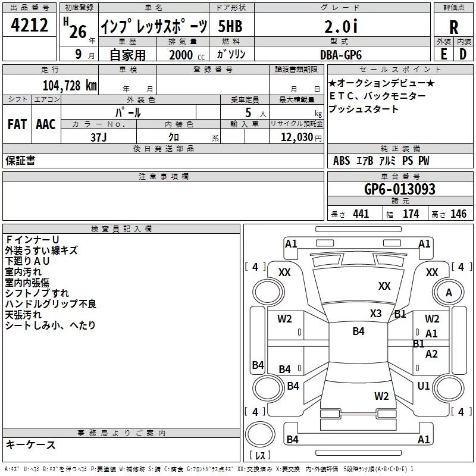Click the registration month 9 月

coord(84,55)
